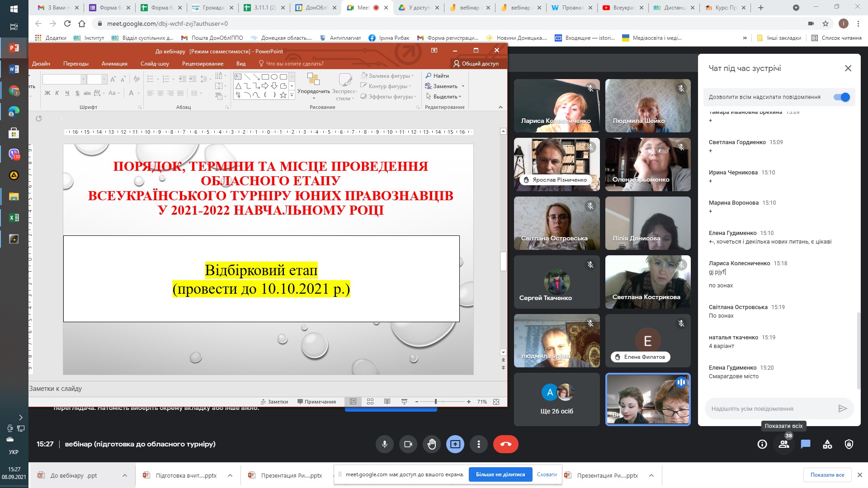Viewport: 868px width, 488px height.
Task: Turn off camera in Meet call bar
Action: (408, 444)
